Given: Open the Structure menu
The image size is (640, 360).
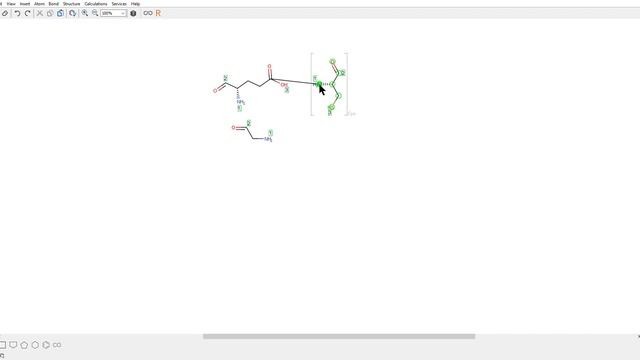Looking at the screenshot, I should [x=71, y=4].
